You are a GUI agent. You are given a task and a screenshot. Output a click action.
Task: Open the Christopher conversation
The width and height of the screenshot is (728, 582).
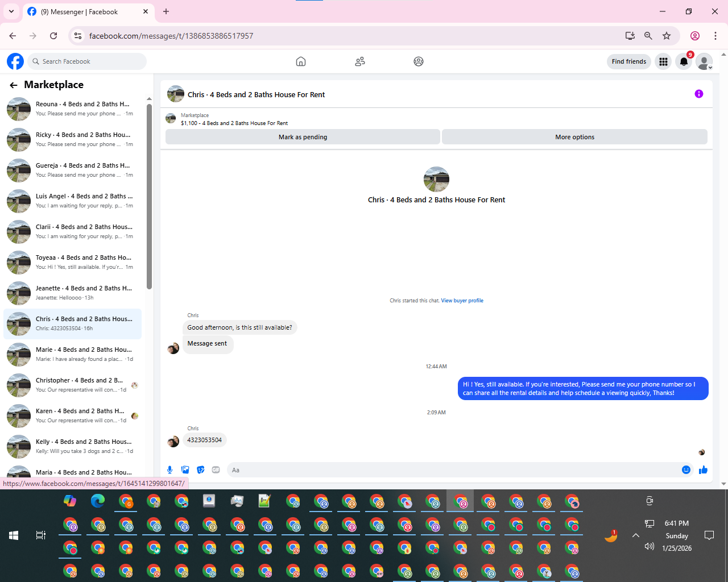(x=73, y=385)
